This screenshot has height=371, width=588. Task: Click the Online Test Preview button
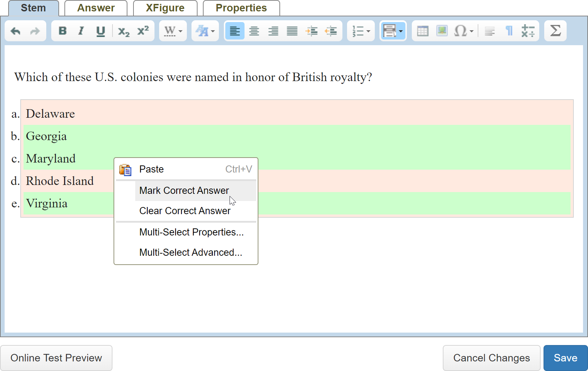pyautogui.click(x=56, y=358)
